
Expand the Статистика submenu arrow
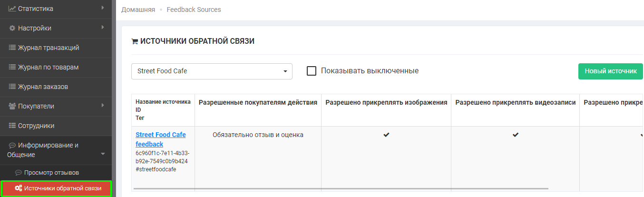pos(103,8)
